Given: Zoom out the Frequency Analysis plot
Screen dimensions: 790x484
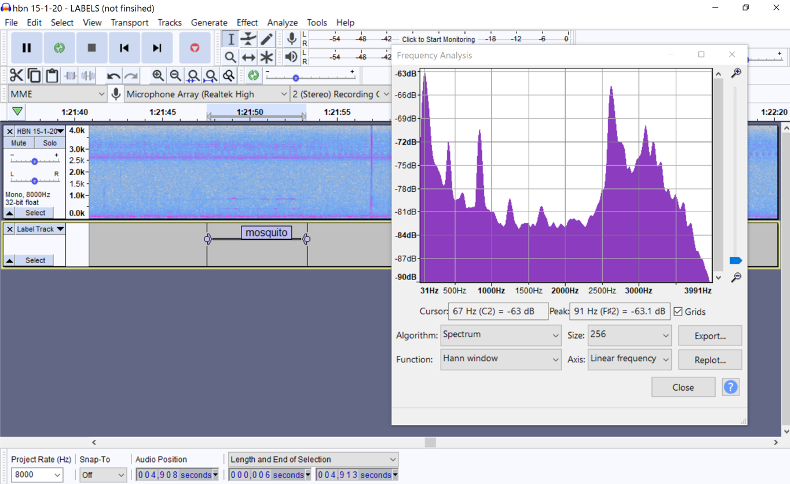Looking at the screenshot, I should point(736,277).
